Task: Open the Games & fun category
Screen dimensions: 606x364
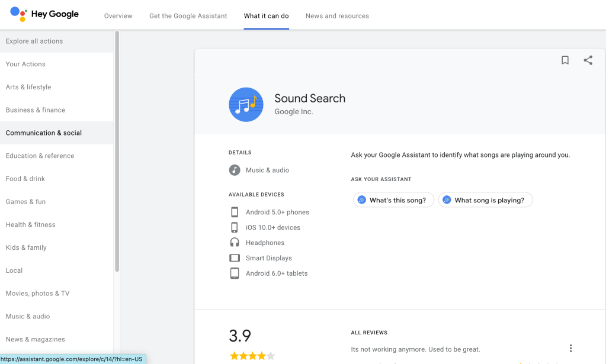Action: (x=25, y=202)
